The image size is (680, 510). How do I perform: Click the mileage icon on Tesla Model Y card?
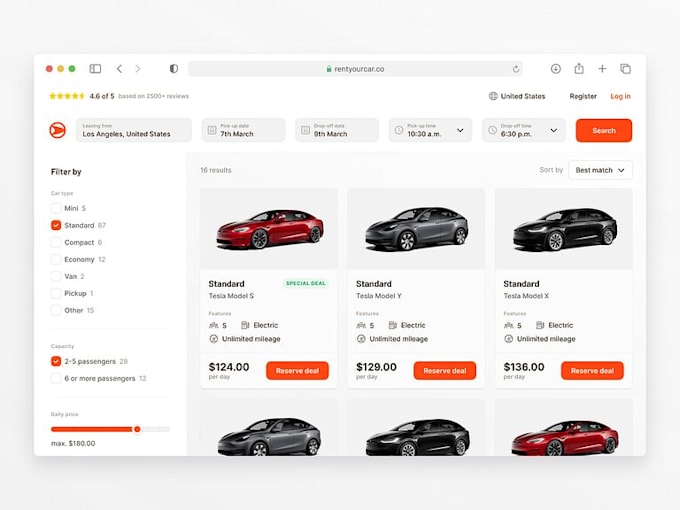[361, 339]
